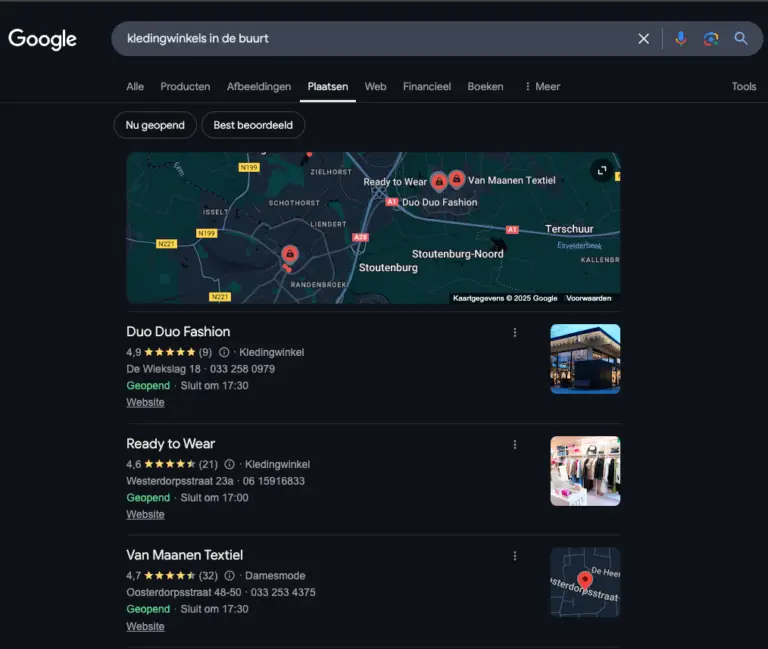Open the Tools button
Screen dimensions: 768x649
[x=744, y=87]
